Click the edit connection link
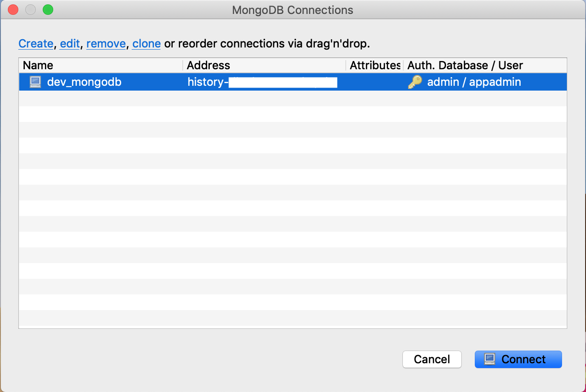586x392 pixels. 70,44
